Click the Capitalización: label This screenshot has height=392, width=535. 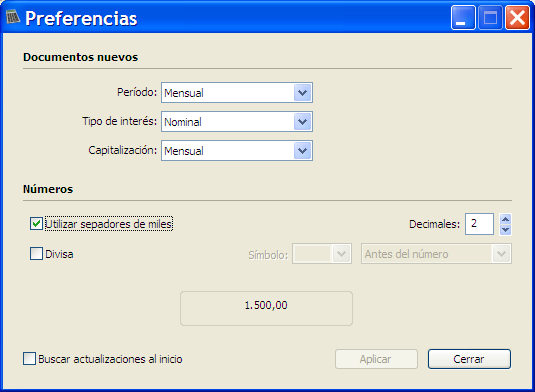(122, 150)
